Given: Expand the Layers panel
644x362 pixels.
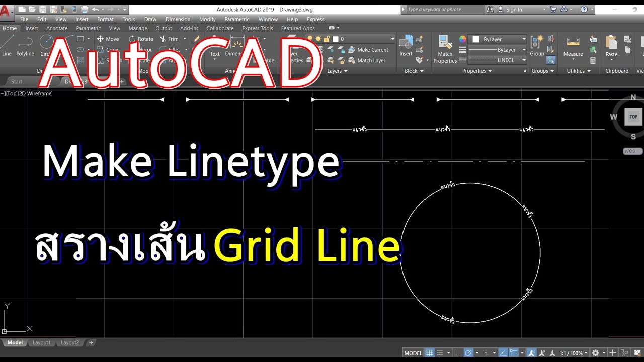Looking at the screenshot, I should [337, 71].
